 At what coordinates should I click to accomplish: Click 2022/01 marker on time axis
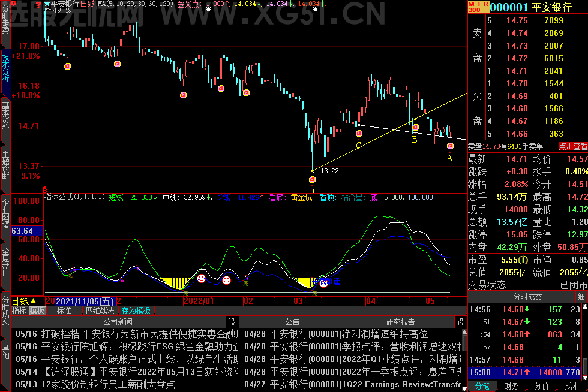point(199,301)
